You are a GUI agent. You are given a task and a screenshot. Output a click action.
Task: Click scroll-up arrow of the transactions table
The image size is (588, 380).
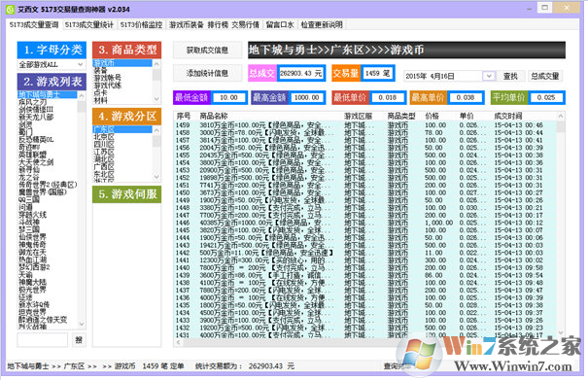(561, 117)
